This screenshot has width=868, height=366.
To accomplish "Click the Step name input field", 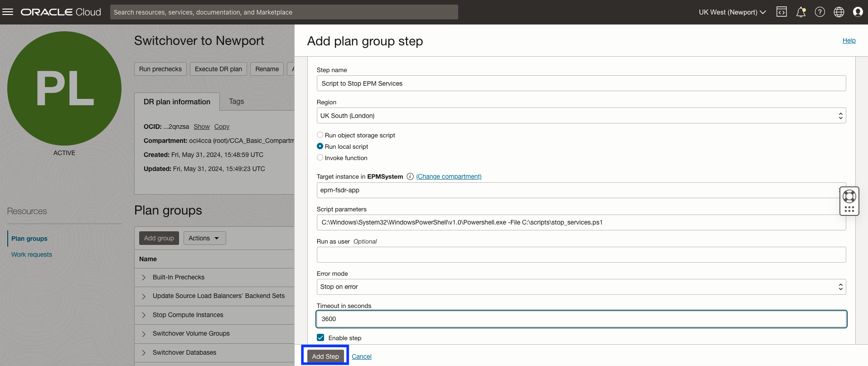I will (x=581, y=83).
